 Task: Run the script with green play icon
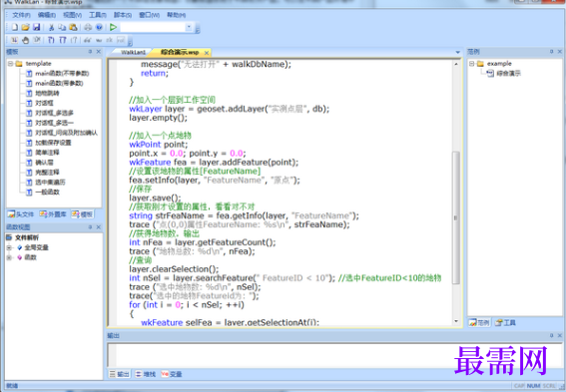click(x=114, y=27)
